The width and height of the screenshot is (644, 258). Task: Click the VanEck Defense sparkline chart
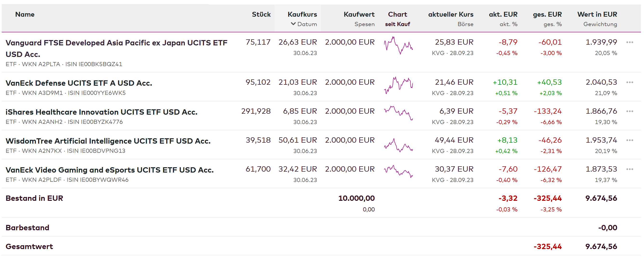coord(398,85)
